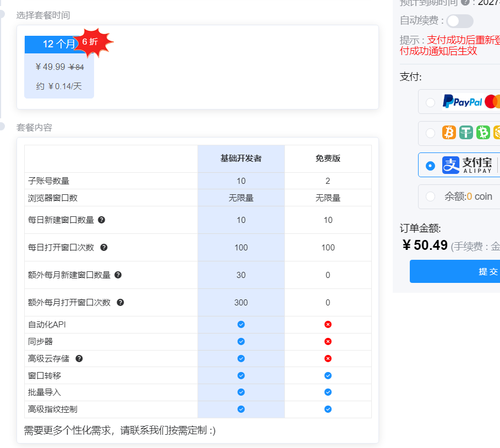
Task: Open help icon beside 预计到期时间
Action: (x=465, y=2)
